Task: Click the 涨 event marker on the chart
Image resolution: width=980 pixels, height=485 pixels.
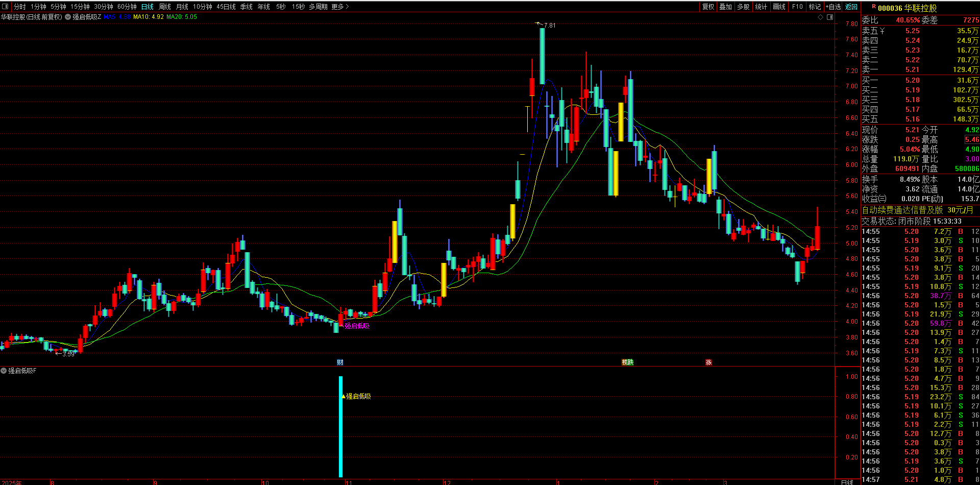Action: tap(708, 362)
